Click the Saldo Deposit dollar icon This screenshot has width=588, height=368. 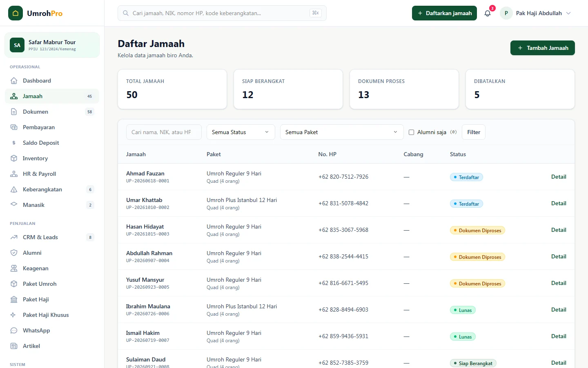coord(14,143)
